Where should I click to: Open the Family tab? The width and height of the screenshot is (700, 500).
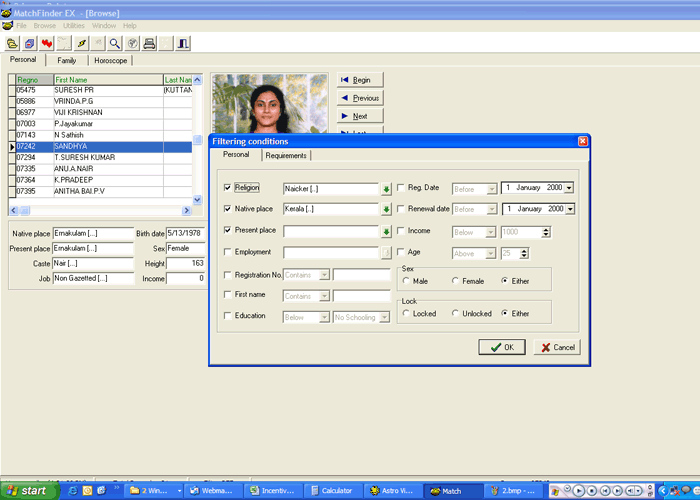67,60
